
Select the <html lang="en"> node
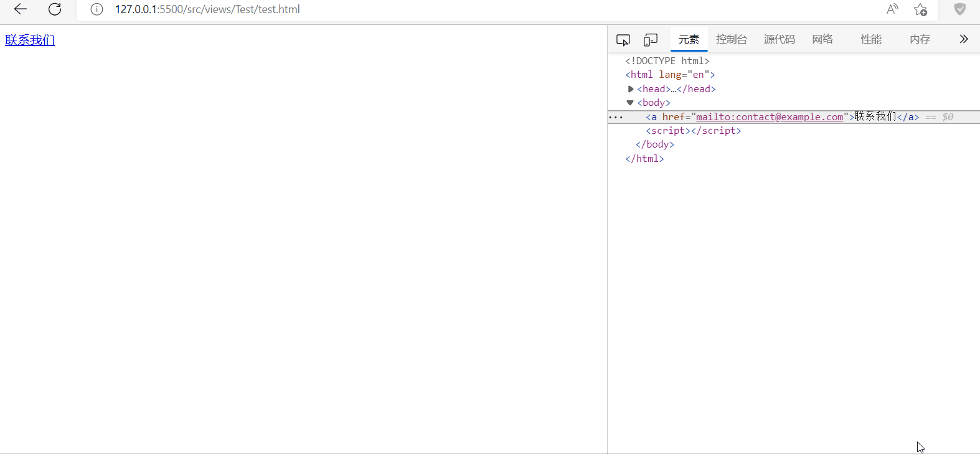tap(671, 75)
